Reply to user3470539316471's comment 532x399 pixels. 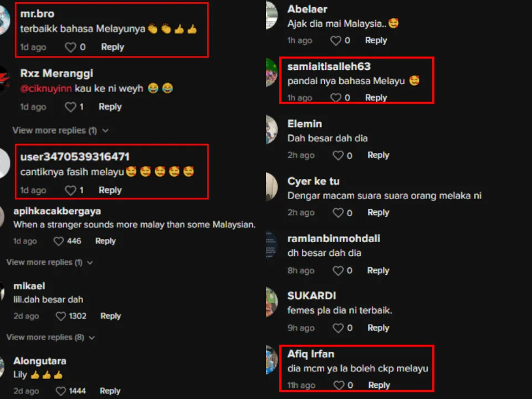click(110, 190)
